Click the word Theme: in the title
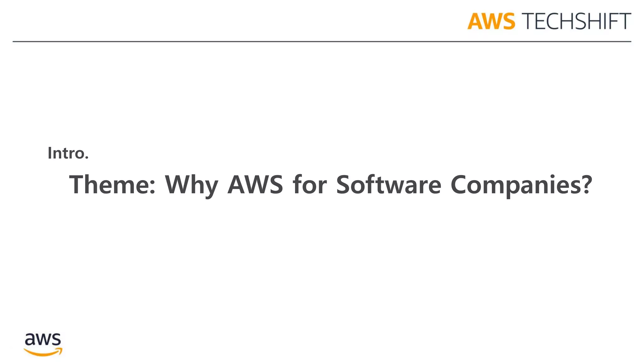 [x=112, y=185]
